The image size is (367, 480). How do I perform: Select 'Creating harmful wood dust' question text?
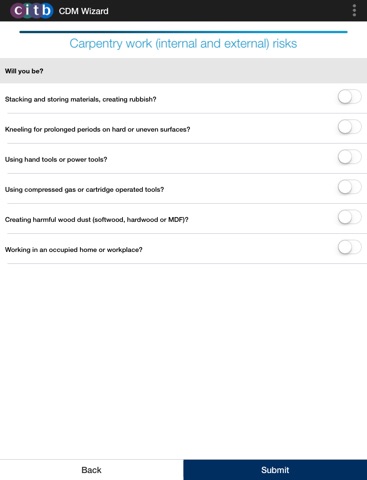point(97,220)
